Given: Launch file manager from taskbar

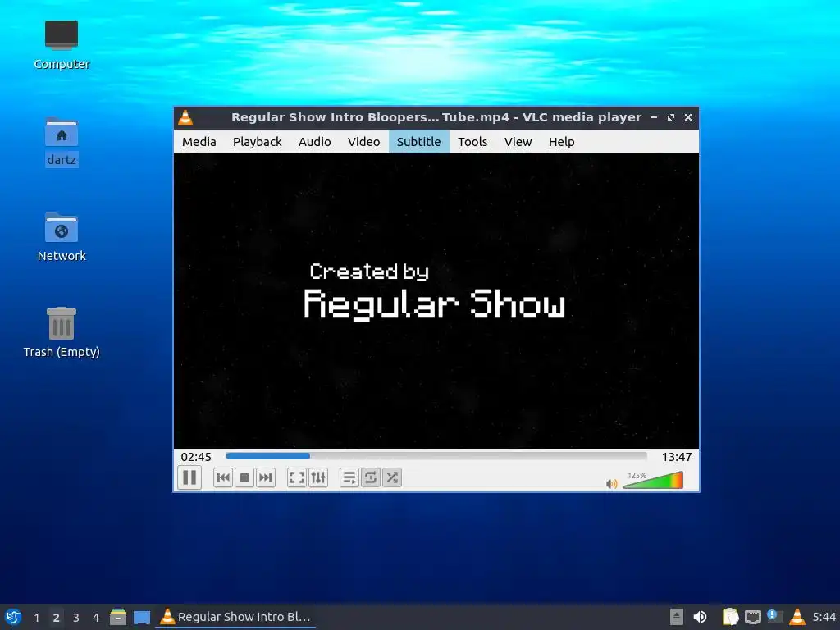Looking at the screenshot, I should tap(118, 617).
